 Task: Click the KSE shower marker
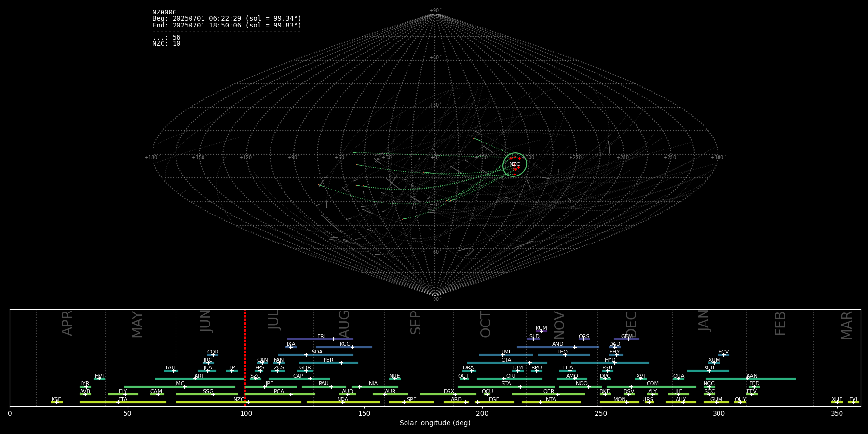coord(56,402)
